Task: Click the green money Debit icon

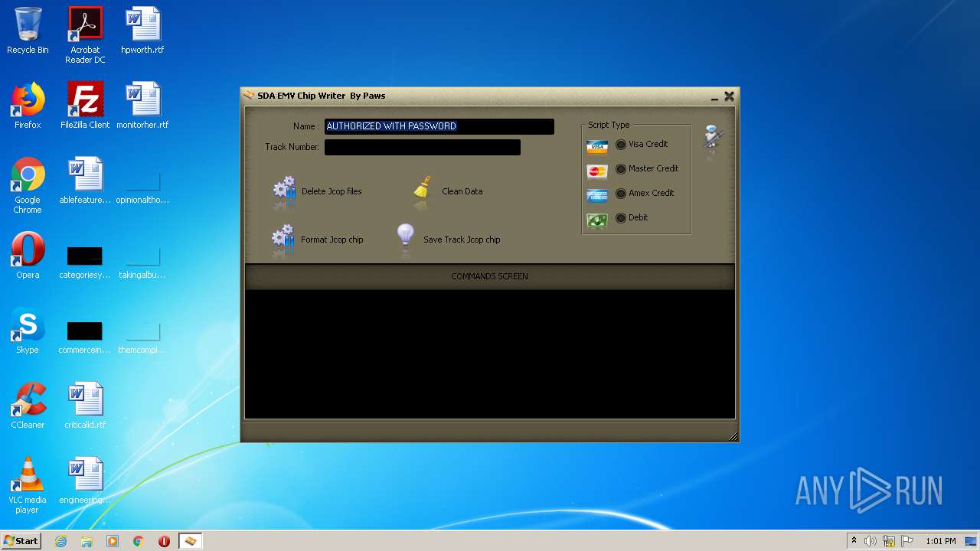Action: pos(597,220)
